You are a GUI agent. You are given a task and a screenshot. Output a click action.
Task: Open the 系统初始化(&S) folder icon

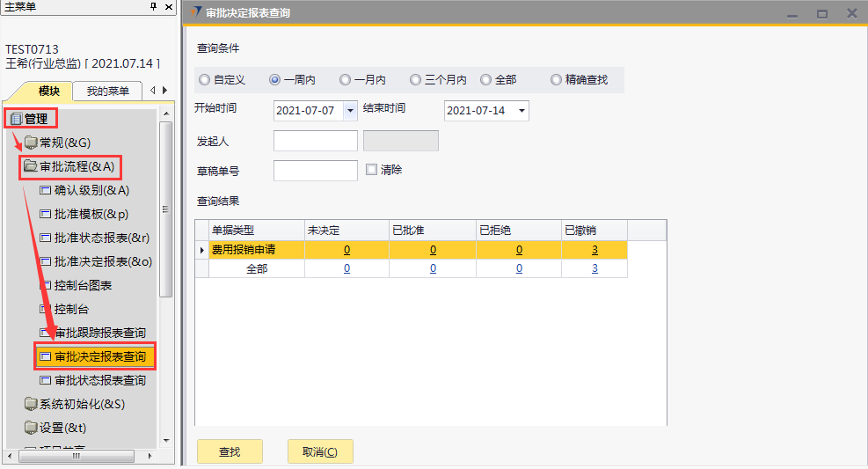[31, 405]
